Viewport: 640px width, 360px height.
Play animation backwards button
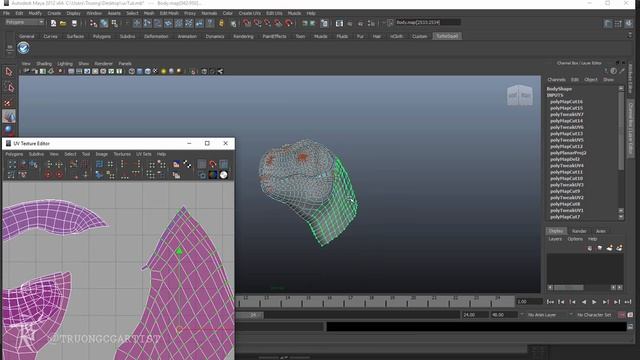tap(584, 302)
